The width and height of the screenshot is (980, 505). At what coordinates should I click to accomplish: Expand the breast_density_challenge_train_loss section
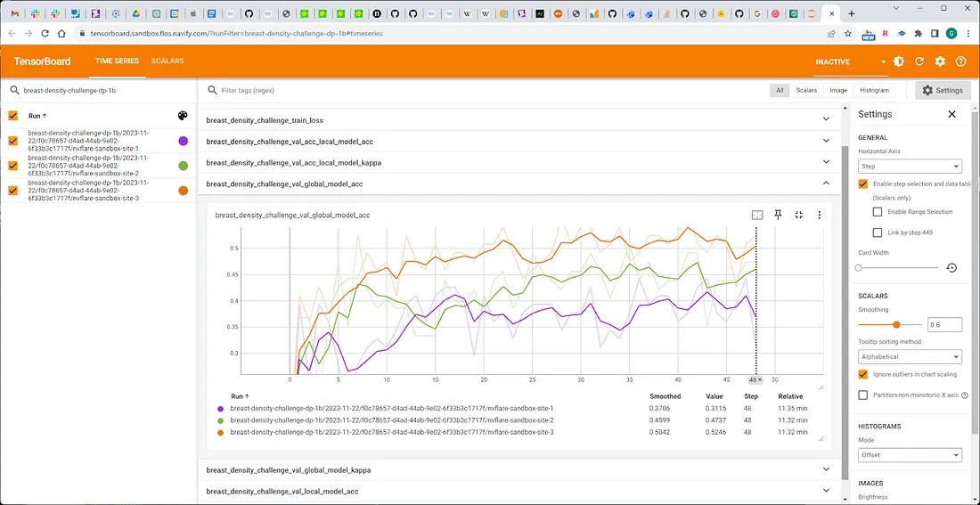(517, 119)
